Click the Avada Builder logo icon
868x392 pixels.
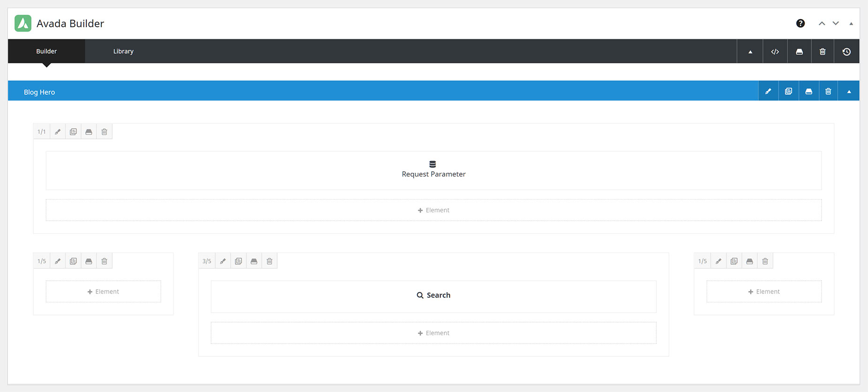pos(23,23)
